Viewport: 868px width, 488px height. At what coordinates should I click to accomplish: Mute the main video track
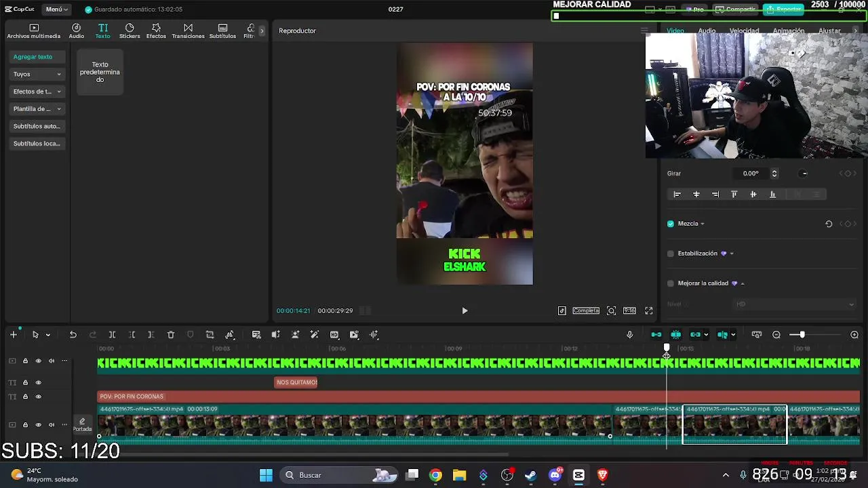[x=51, y=425]
